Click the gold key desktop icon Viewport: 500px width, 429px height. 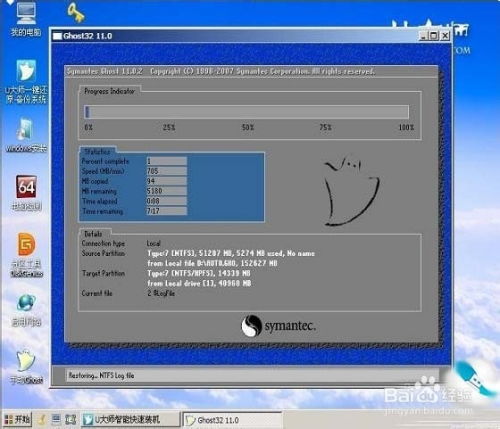pos(76,13)
